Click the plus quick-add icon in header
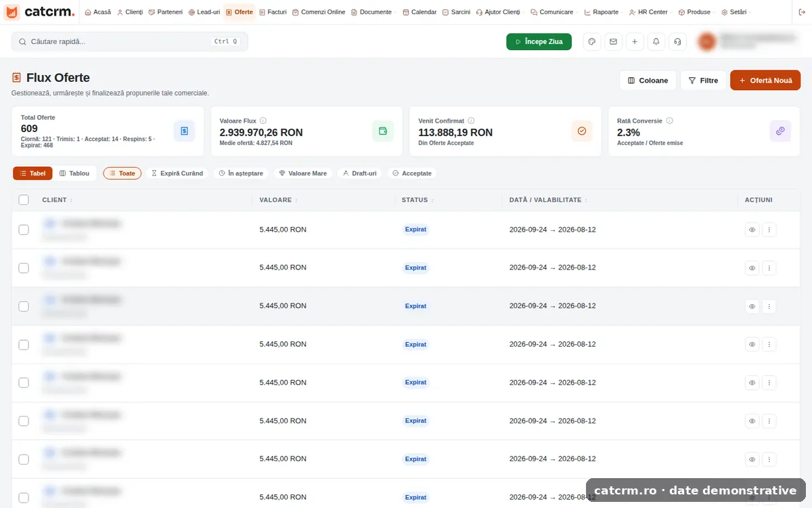The width and height of the screenshot is (812, 508). click(635, 41)
